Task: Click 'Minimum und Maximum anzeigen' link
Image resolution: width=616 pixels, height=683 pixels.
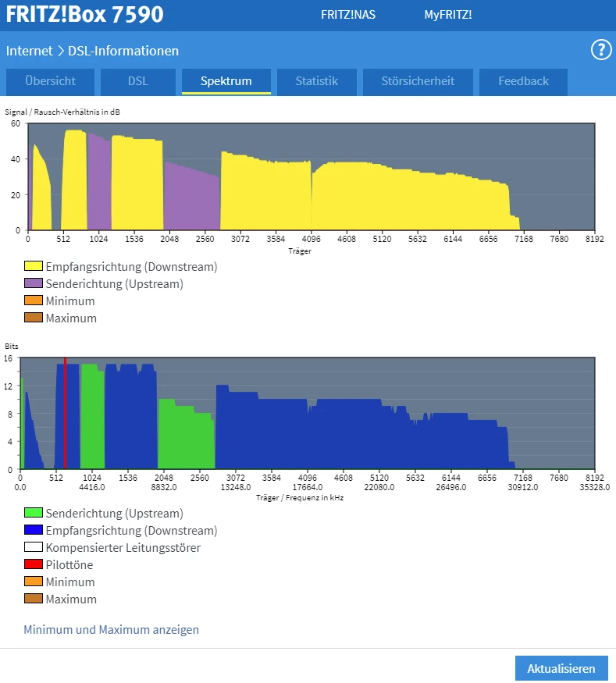Action: [111, 629]
